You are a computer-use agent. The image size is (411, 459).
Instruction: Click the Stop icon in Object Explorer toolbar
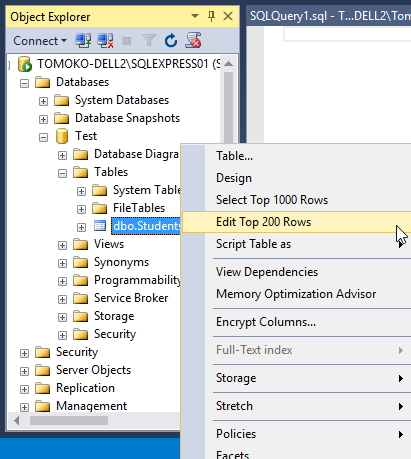click(127, 41)
